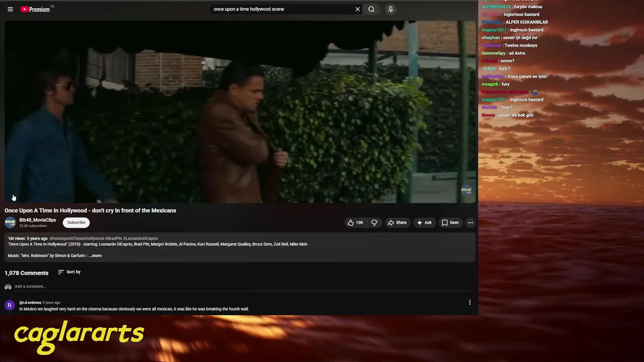The image size is (644, 362).
Task: Open the comments Sort by dropdown
Action: (x=69, y=272)
